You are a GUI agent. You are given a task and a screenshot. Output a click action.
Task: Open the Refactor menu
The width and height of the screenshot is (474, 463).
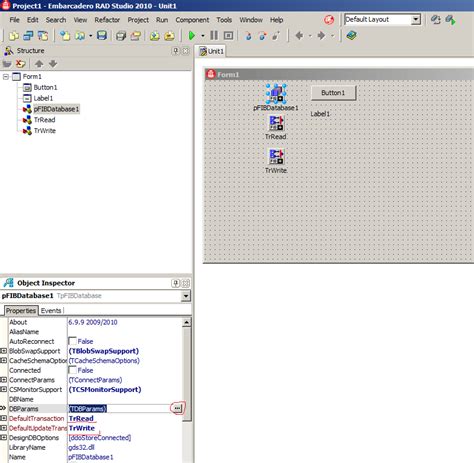coord(107,20)
